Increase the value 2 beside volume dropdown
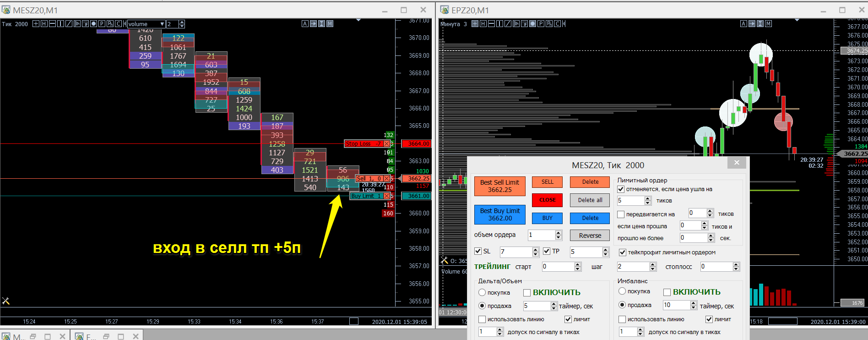The image size is (868, 340). point(182,22)
